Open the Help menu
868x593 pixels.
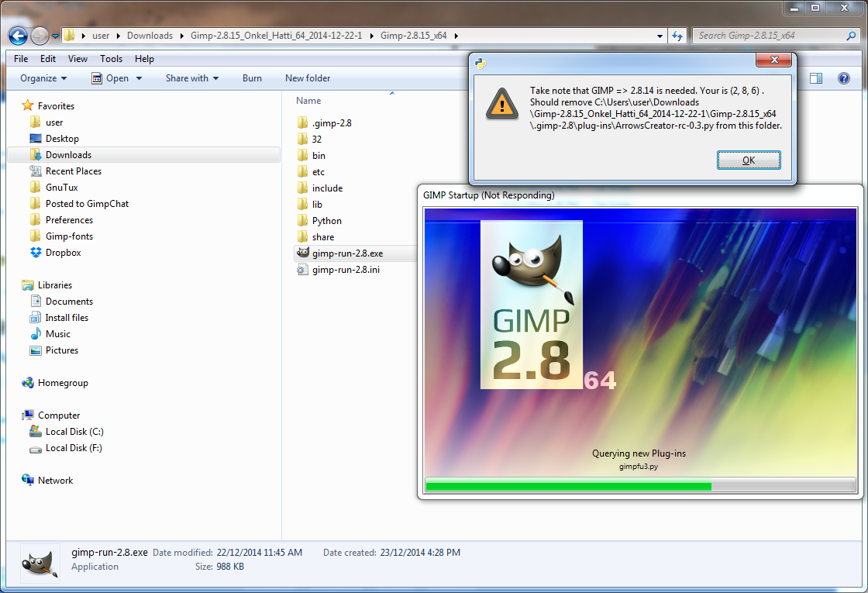coord(144,59)
